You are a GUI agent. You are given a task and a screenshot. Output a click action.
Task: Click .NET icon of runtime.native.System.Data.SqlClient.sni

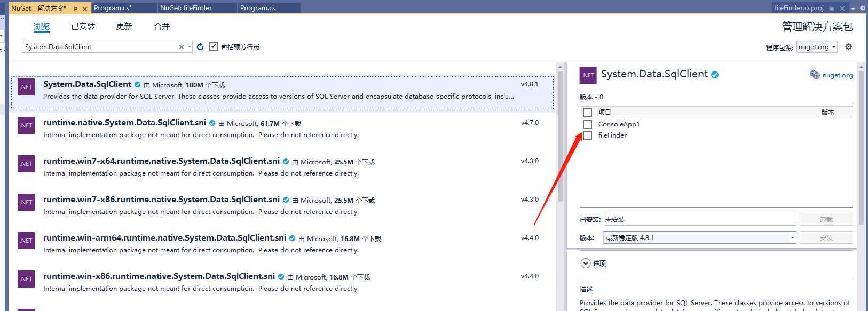click(x=26, y=125)
